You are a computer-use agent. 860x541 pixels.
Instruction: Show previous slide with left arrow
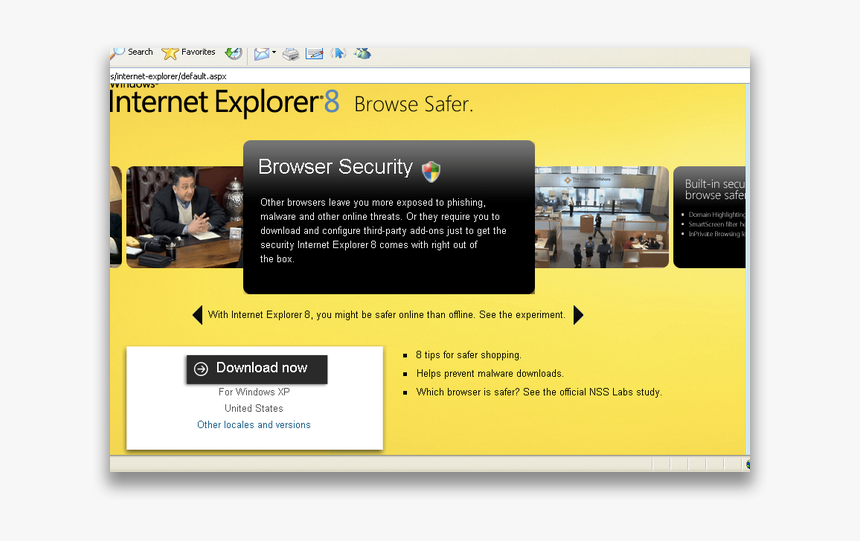tap(197, 315)
